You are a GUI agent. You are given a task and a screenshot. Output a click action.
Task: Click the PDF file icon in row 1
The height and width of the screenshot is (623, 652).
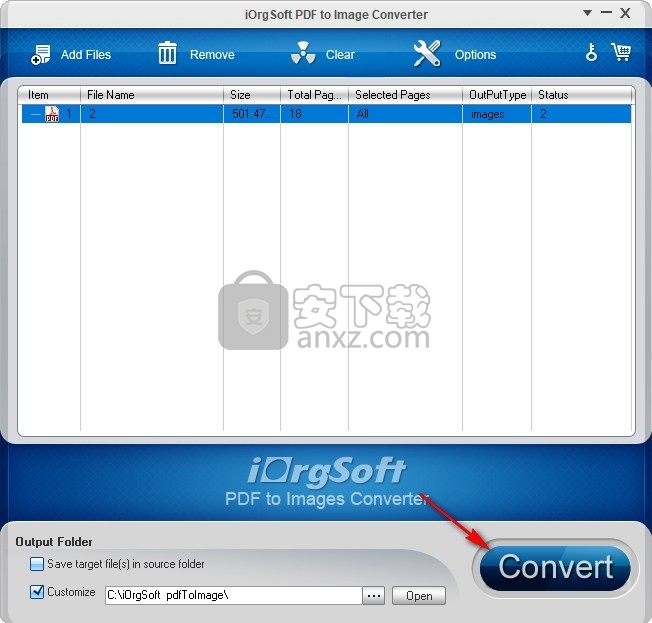(52, 114)
